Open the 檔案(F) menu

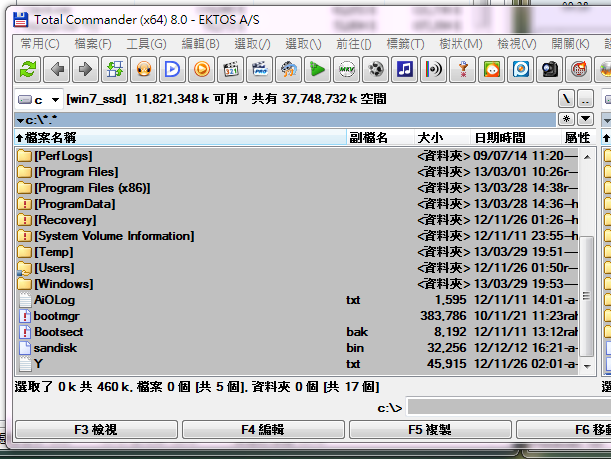pos(93,44)
